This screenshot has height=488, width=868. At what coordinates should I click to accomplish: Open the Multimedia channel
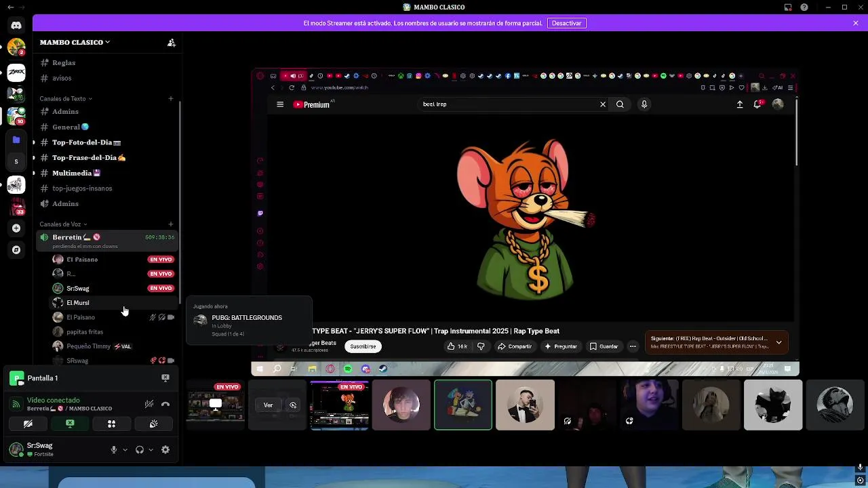click(106, 173)
